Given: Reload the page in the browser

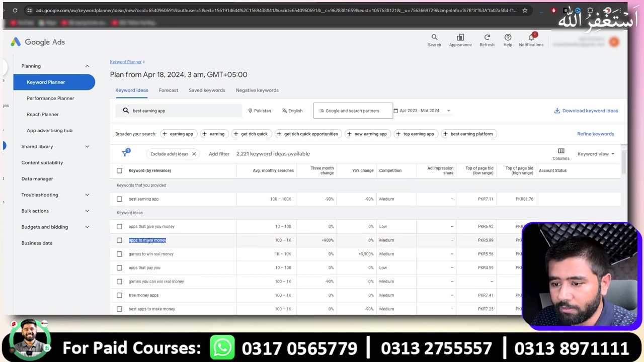Looking at the screenshot, I should pos(15,10).
